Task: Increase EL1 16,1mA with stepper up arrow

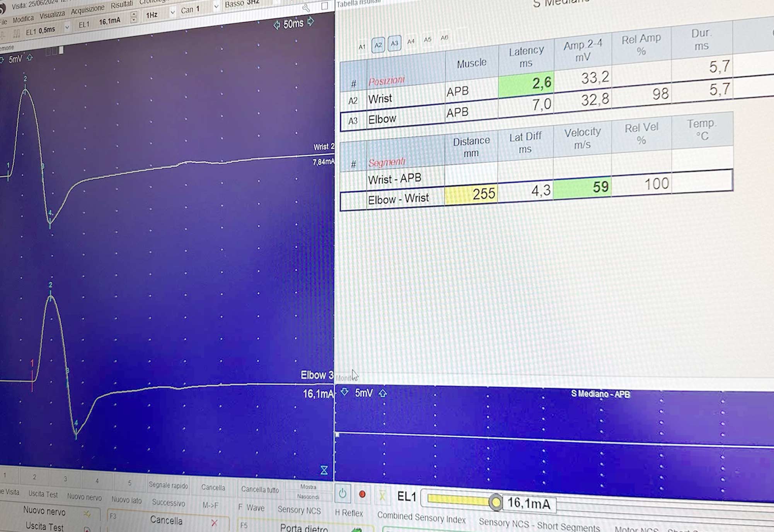Action: (x=134, y=14)
